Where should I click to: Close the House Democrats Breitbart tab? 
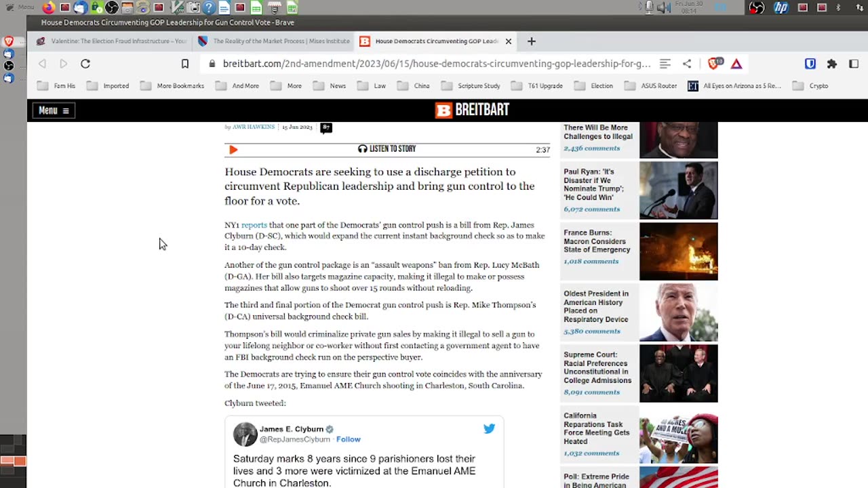point(509,41)
